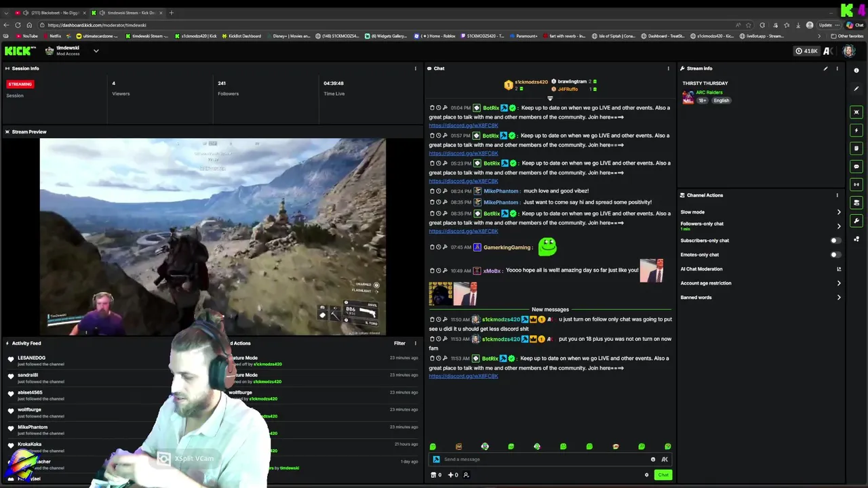Open the YouTube bookmark
The height and width of the screenshot is (488, 868).
pos(26,36)
